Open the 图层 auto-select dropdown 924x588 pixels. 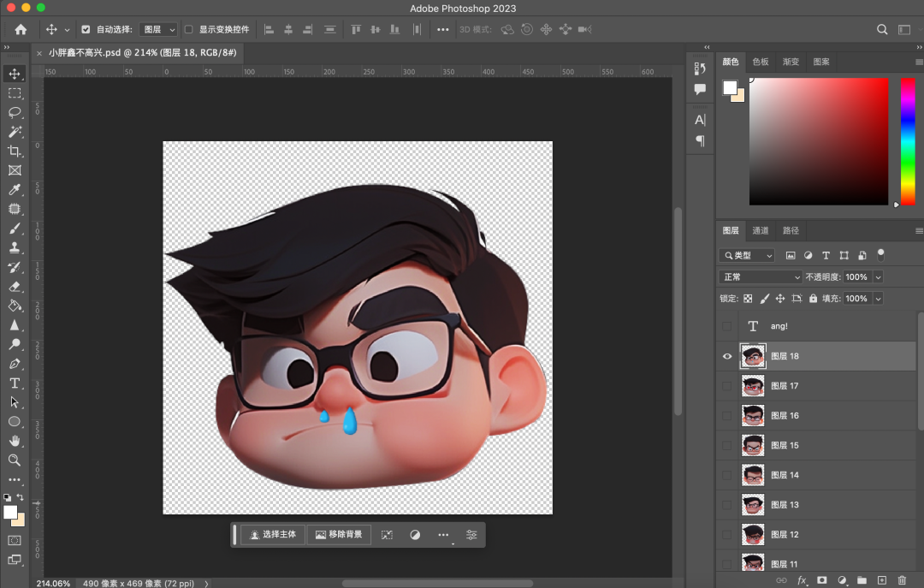pos(158,29)
